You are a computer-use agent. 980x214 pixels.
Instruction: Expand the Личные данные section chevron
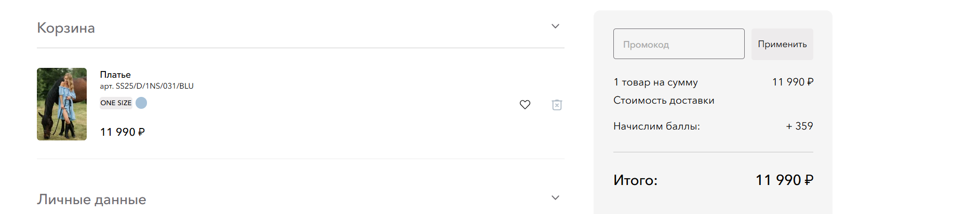(x=555, y=197)
